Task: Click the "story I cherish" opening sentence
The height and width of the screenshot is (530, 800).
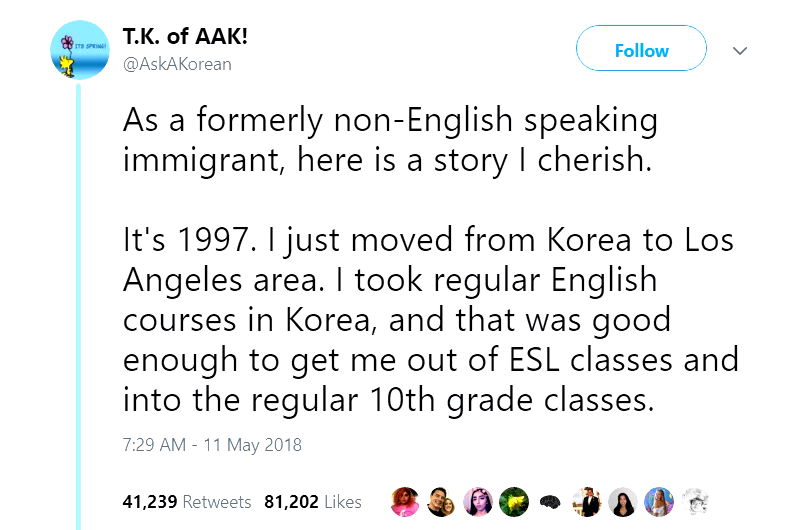Action: coord(390,140)
